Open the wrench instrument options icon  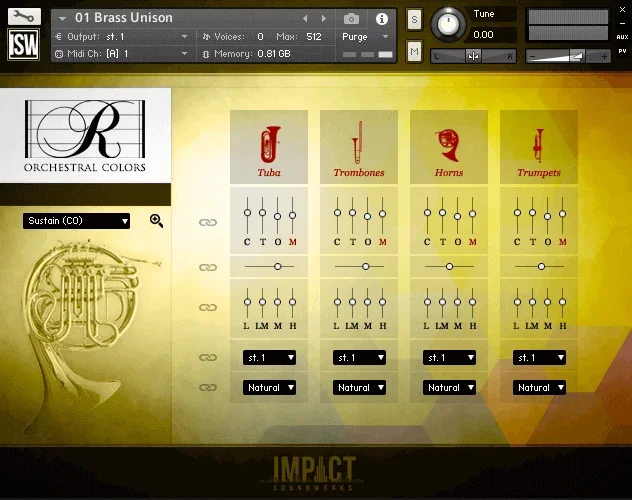pos(24,16)
